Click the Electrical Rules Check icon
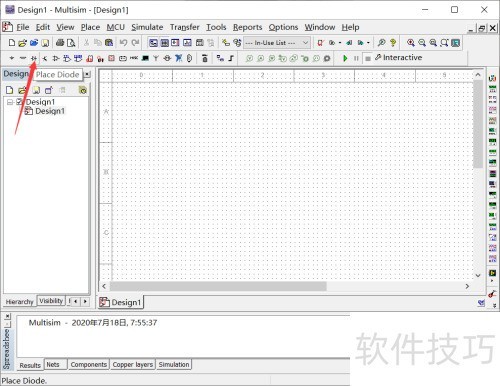The width and height of the screenshot is (500, 386). 320,43
